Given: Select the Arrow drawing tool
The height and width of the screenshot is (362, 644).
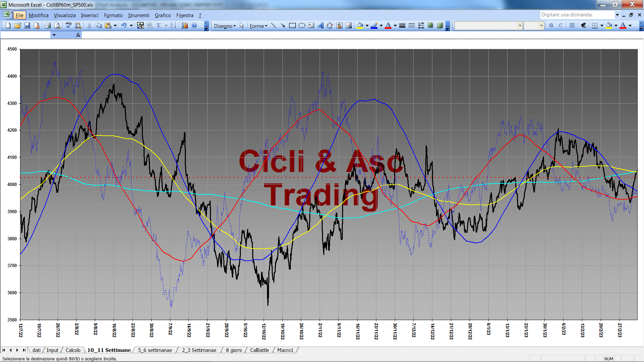Looking at the screenshot, I should (x=283, y=25).
